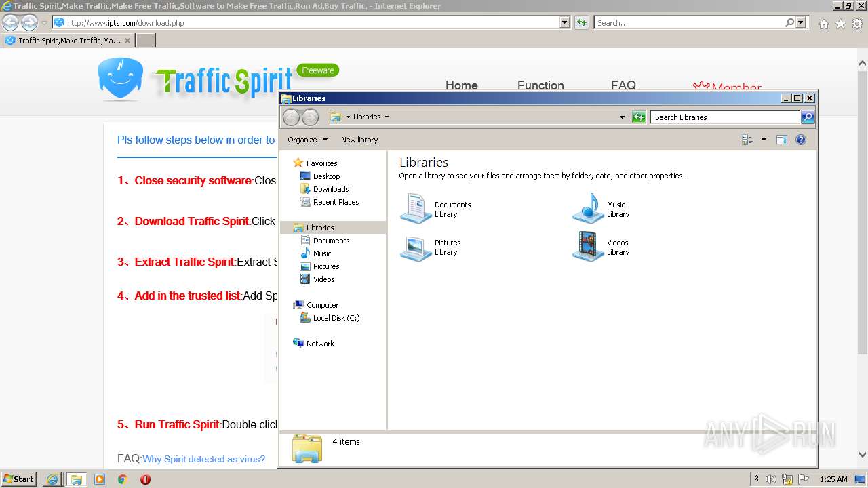
Task: Click the Search Libraries magnifier icon
Action: [807, 117]
